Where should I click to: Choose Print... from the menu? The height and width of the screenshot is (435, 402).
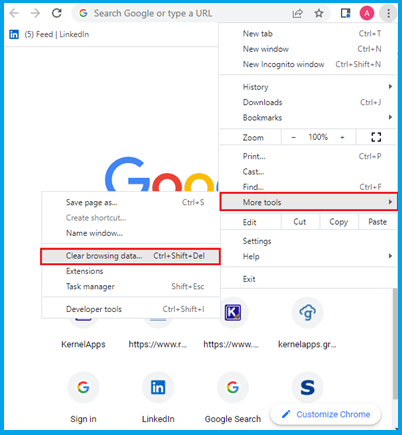click(308, 156)
